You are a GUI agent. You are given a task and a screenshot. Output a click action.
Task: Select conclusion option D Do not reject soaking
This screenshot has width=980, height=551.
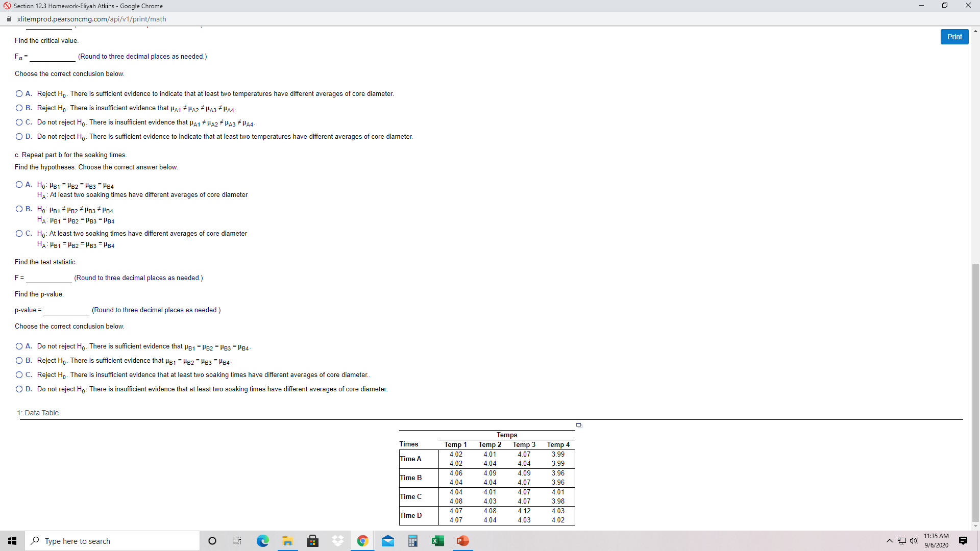pos(18,389)
